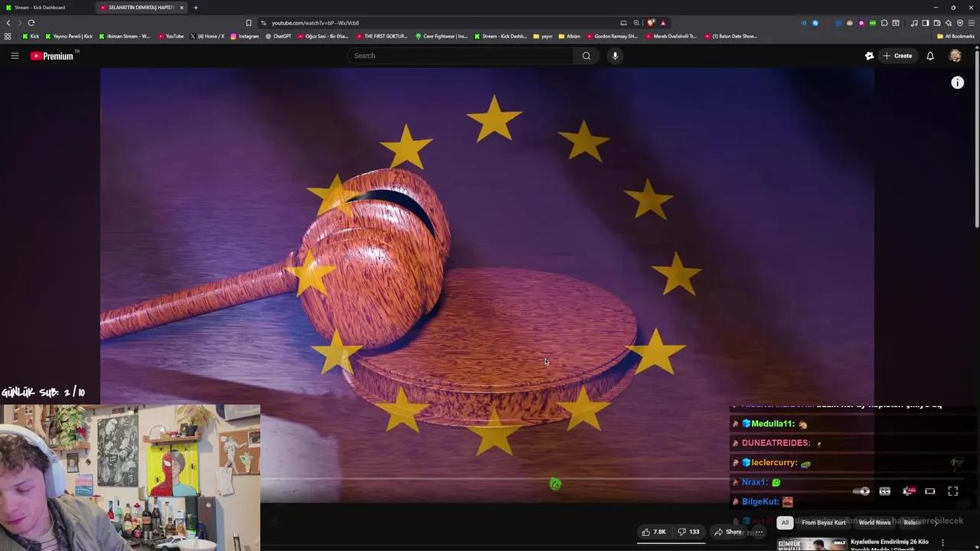980x551 pixels.
Task: Open the ChatGPT bookmark
Action: [x=278, y=36]
